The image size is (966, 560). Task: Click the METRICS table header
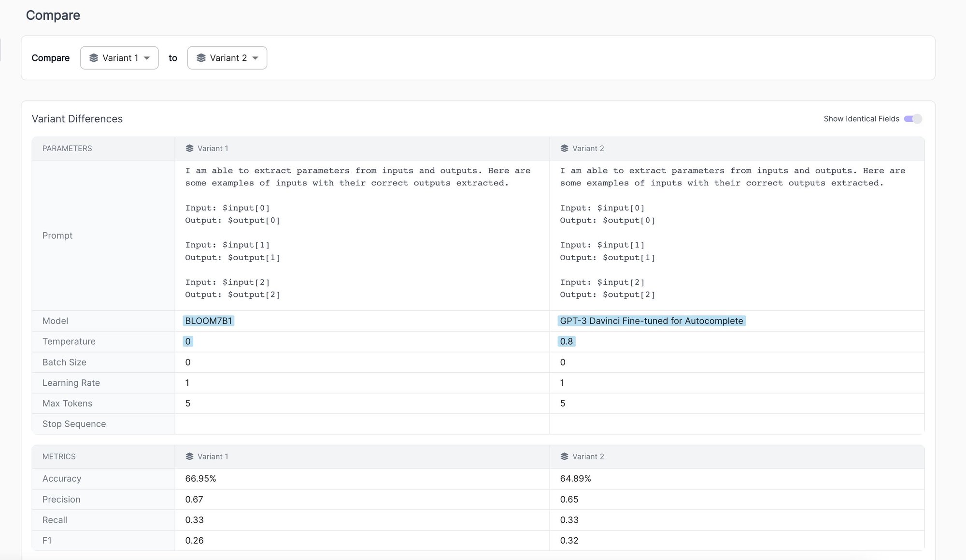[59, 457]
